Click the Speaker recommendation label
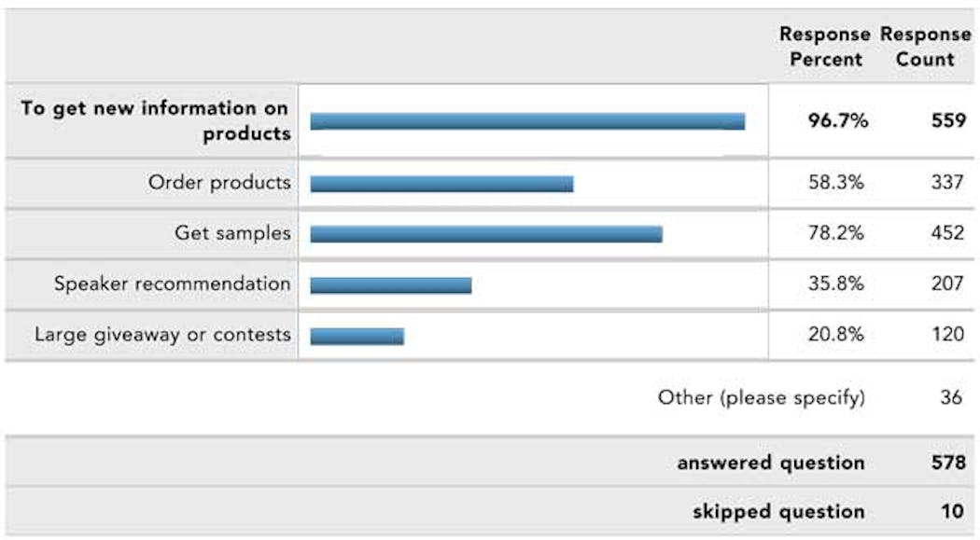 [172, 284]
